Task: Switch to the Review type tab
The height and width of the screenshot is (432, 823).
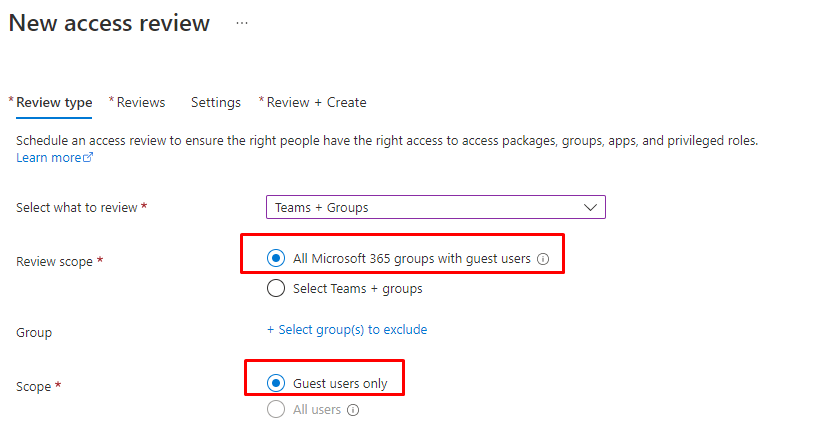Action: point(54,102)
